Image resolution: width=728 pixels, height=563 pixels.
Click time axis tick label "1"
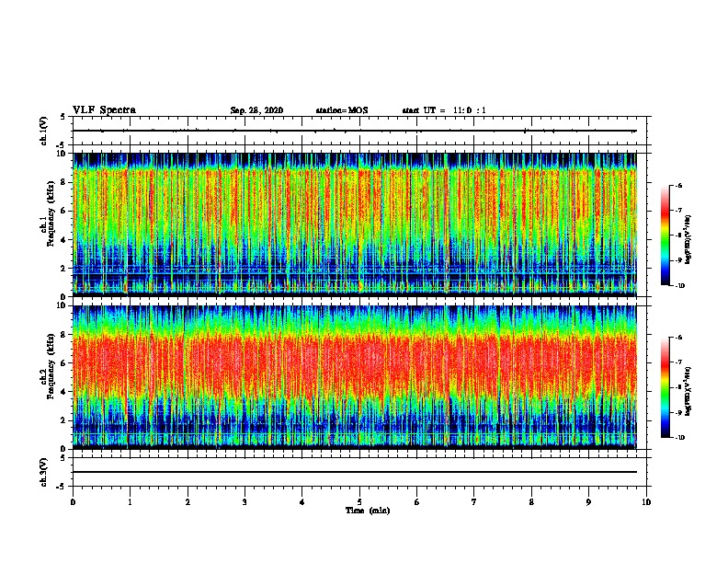[130, 502]
